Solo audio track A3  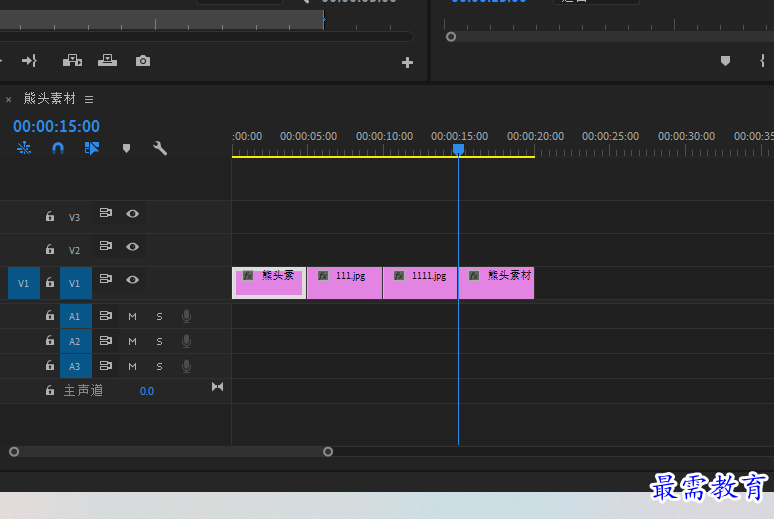(x=159, y=366)
